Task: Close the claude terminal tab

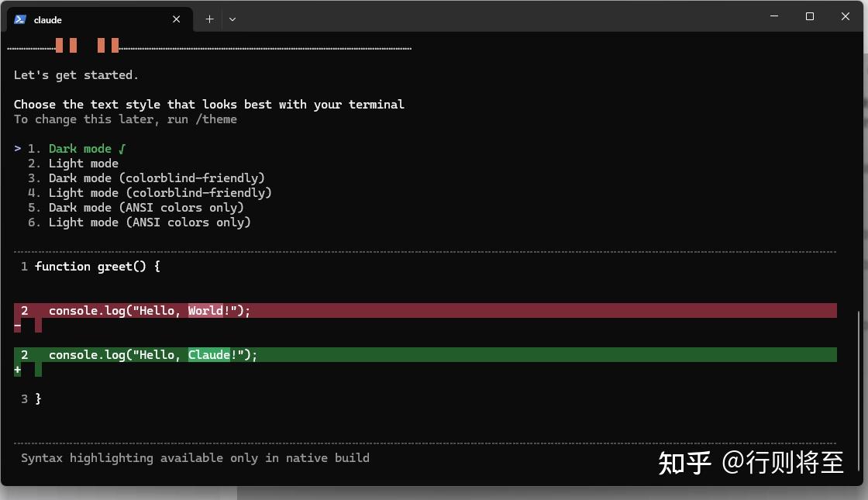Action: [177, 19]
